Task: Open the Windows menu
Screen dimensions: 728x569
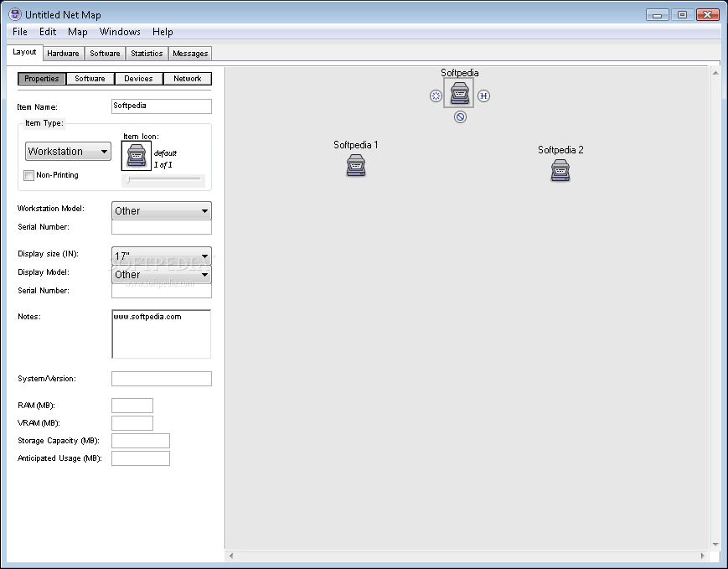Action: (120, 32)
